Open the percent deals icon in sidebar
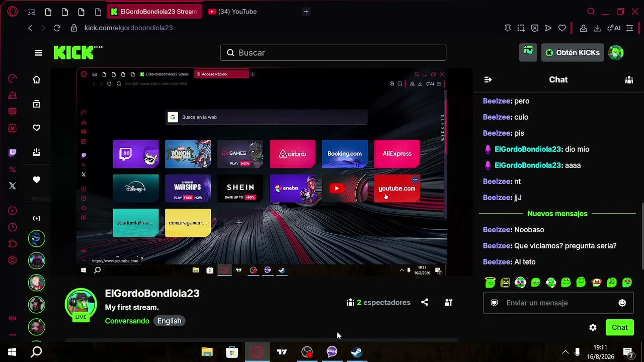644x362 pixels. (13, 169)
